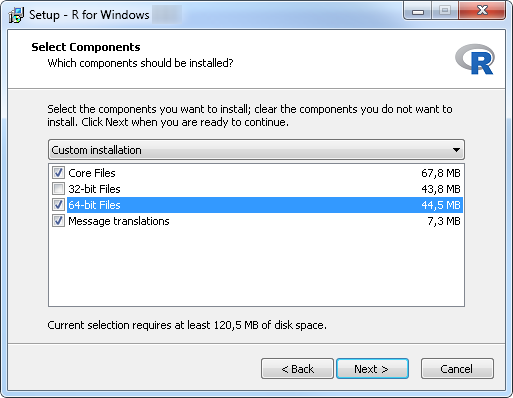Go back with the Back button
The width and height of the screenshot is (513, 398).
297,369
